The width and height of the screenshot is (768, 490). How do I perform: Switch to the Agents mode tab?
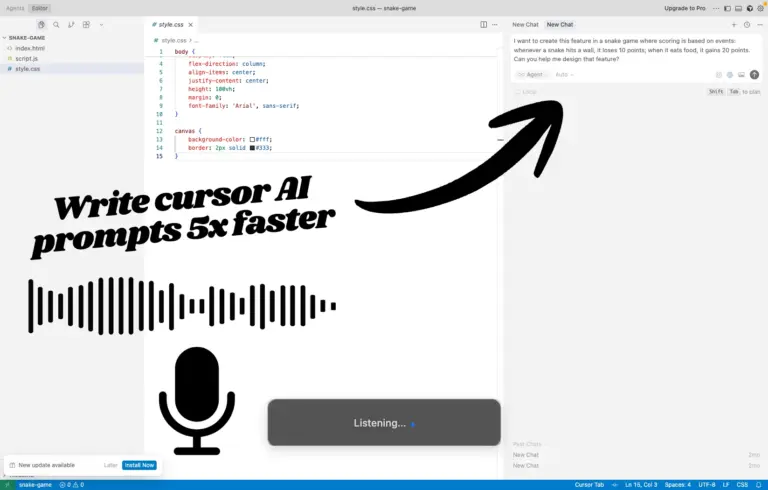(15, 8)
